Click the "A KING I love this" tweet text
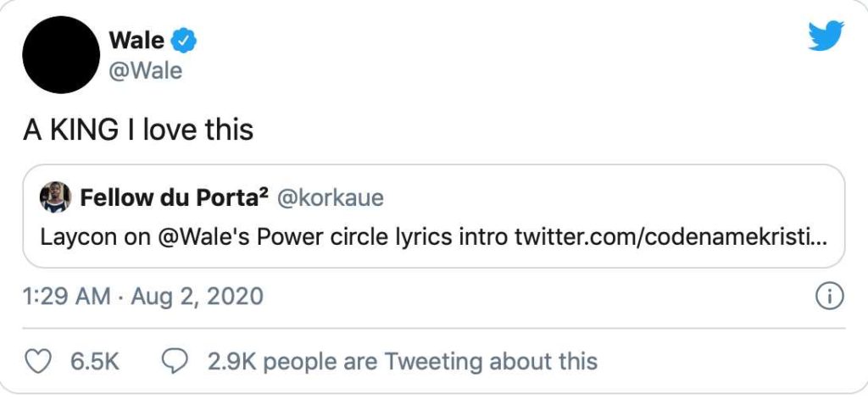868x399 pixels. tap(137, 130)
